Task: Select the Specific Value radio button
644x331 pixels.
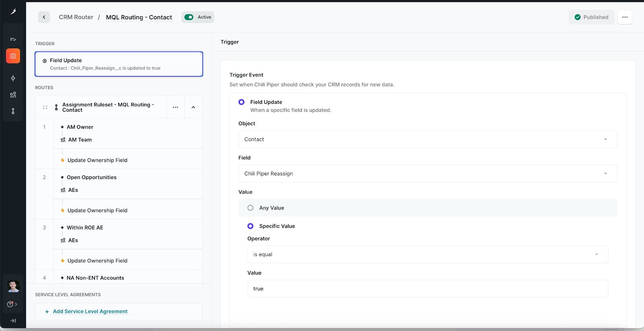Action: pos(250,226)
